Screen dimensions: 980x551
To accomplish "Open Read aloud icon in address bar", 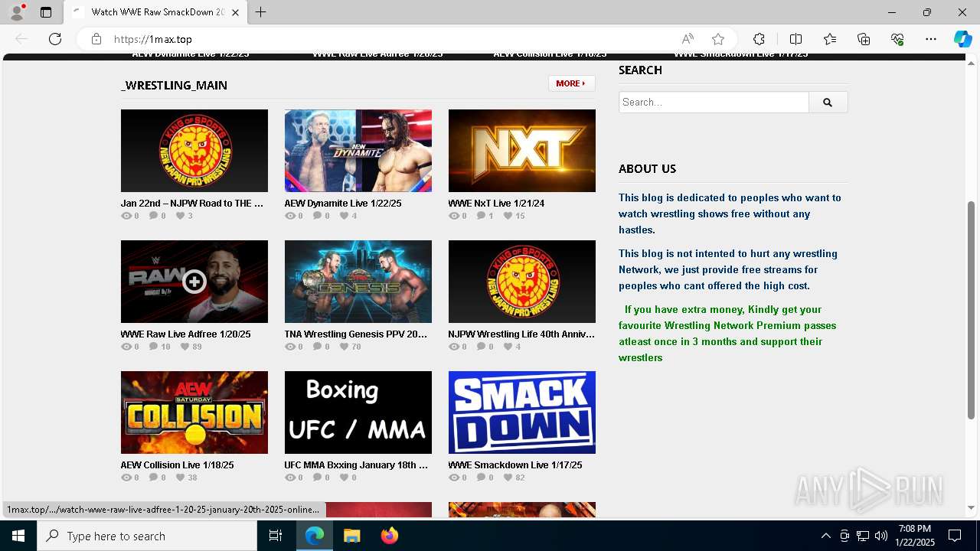I will (x=688, y=39).
